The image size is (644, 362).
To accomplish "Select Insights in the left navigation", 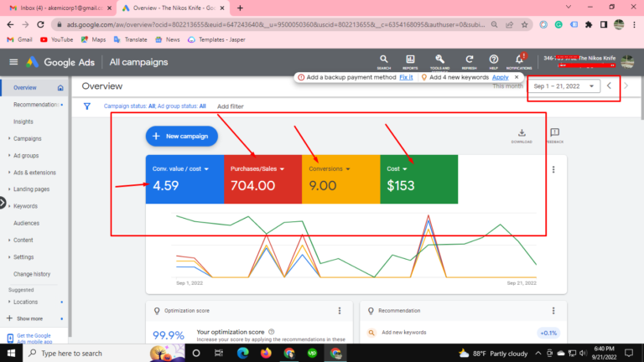I will [x=23, y=122].
